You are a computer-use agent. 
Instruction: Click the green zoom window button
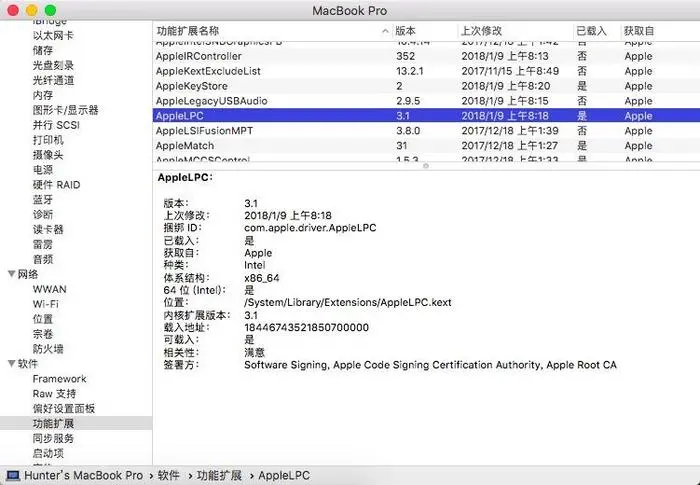[52, 9]
